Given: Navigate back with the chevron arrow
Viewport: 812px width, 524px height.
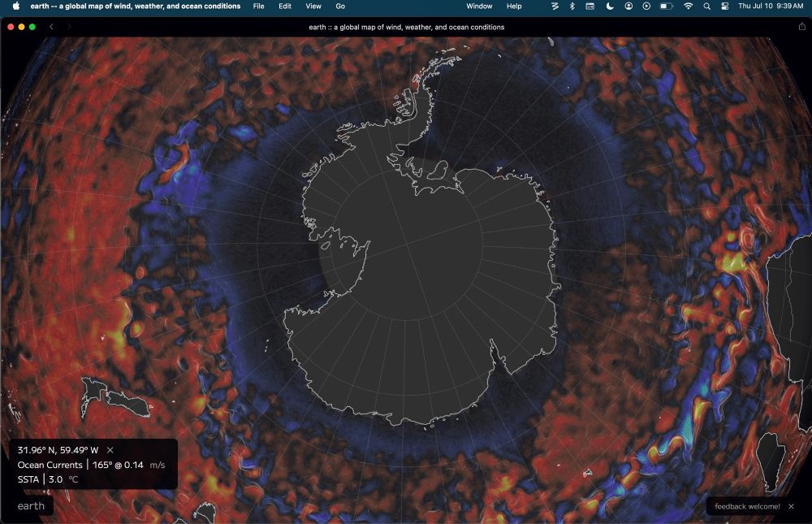Looking at the screenshot, I should [x=51, y=26].
